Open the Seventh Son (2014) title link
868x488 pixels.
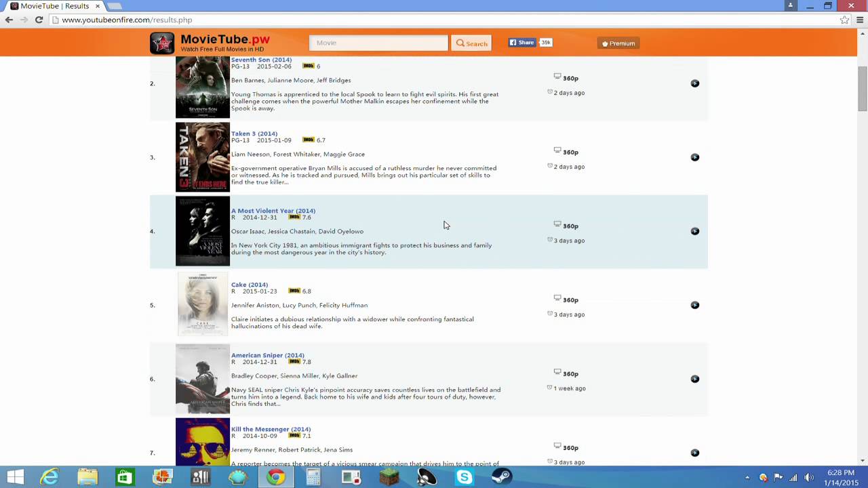point(261,60)
